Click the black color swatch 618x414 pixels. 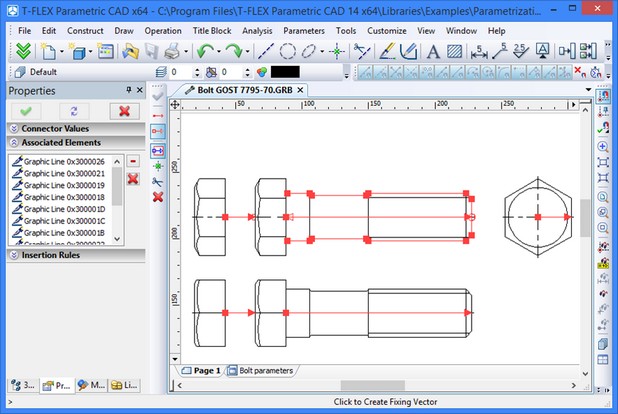point(285,72)
